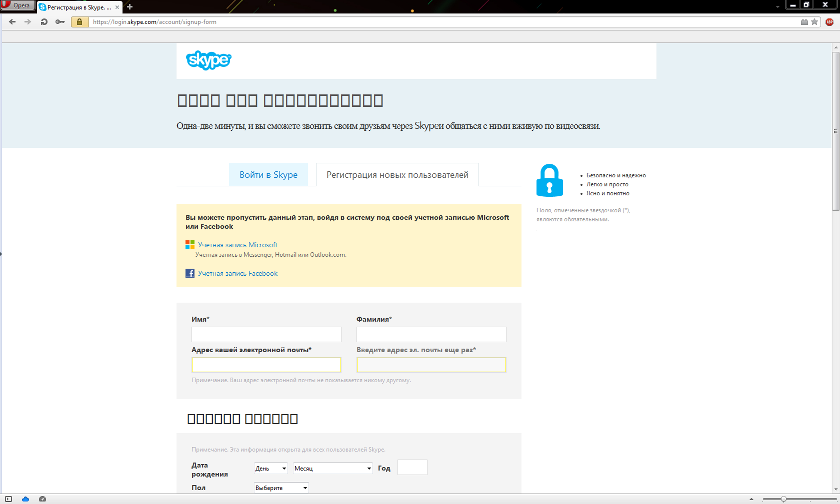Click the "Год" birth year field
The width and height of the screenshot is (840, 504).
point(412,468)
